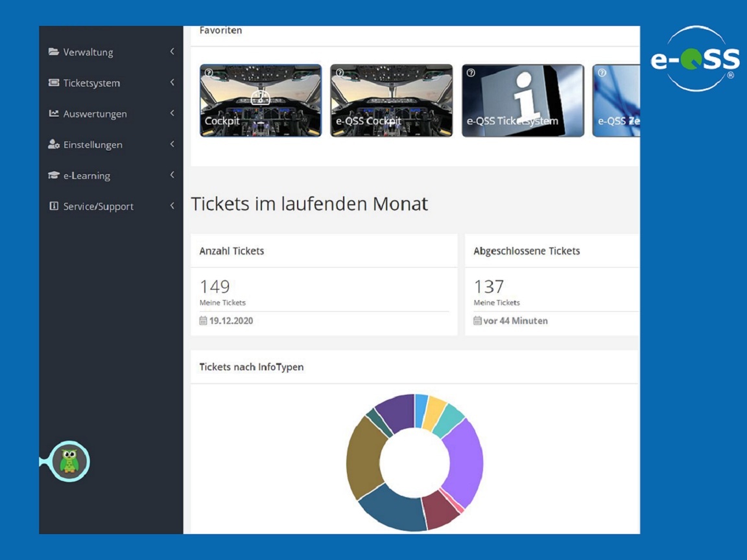Click the e-Learning graduation cap icon
The width and height of the screenshot is (747, 560).
pyautogui.click(x=53, y=175)
